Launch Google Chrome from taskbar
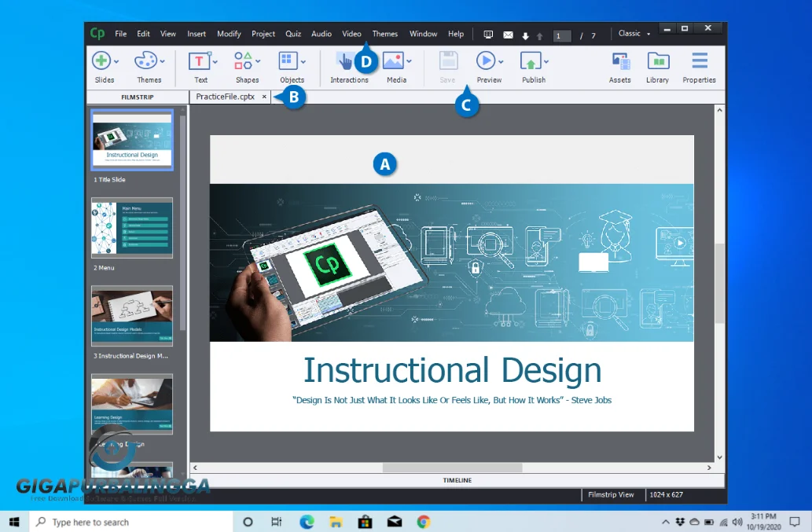Image resolution: width=812 pixels, height=532 pixels. 424,522
